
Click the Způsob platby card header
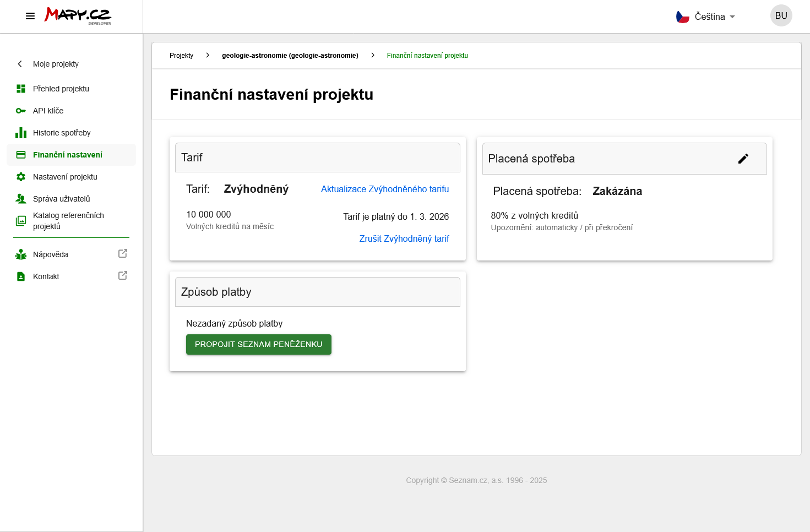[x=318, y=292]
